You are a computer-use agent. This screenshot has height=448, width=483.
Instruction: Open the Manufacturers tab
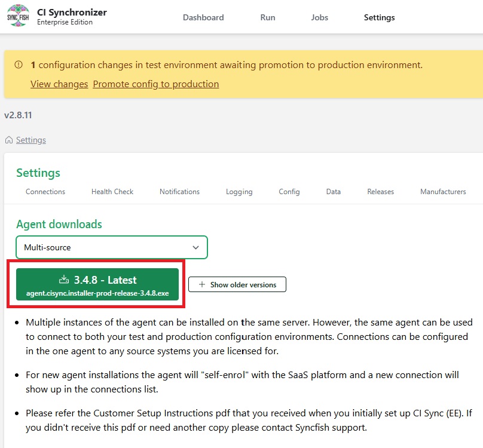pos(443,192)
